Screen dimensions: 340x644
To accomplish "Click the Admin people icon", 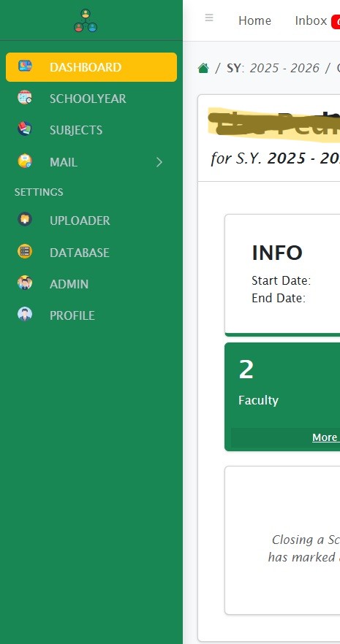I will point(25,283).
